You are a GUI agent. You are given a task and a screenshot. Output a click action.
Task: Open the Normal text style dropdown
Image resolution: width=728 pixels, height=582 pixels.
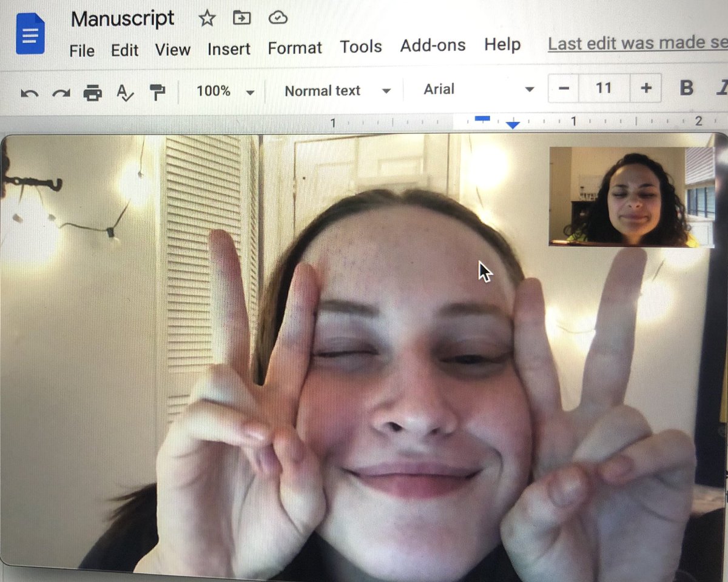click(x=337, y=91)
